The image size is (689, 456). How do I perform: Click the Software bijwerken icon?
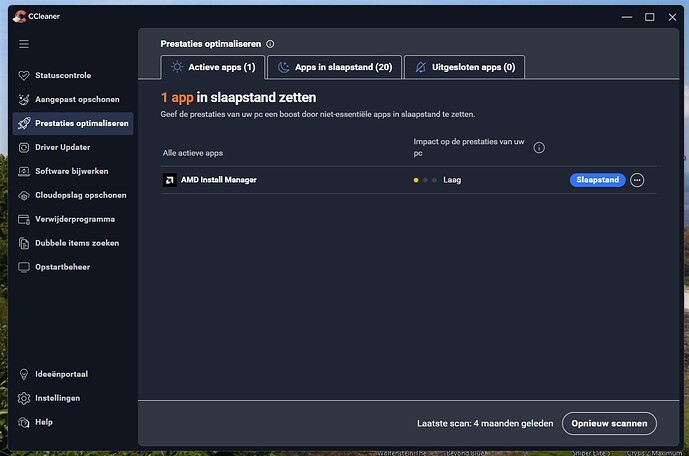pyautogui.click(x=24, y=171)
